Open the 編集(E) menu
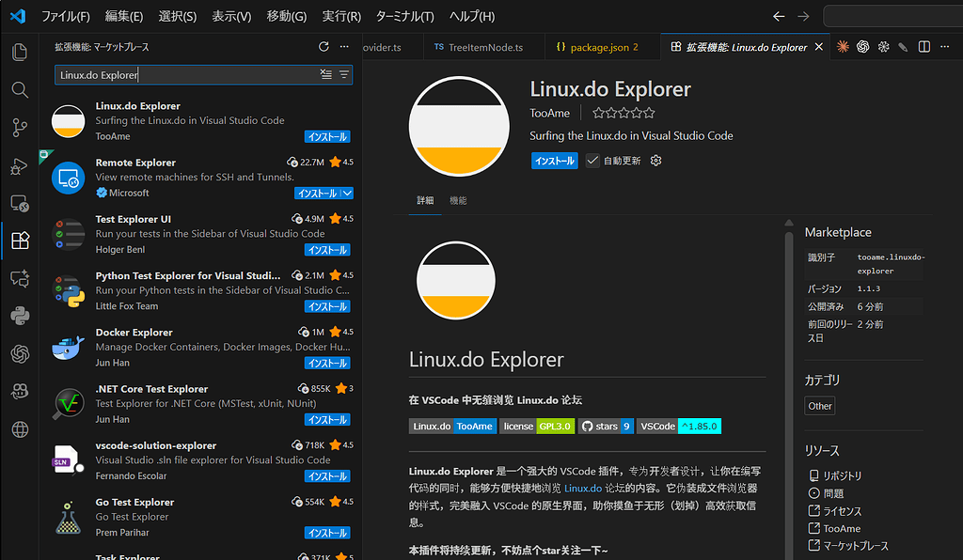Viewport: 963px width, 560px height. [x=123, y=17]
